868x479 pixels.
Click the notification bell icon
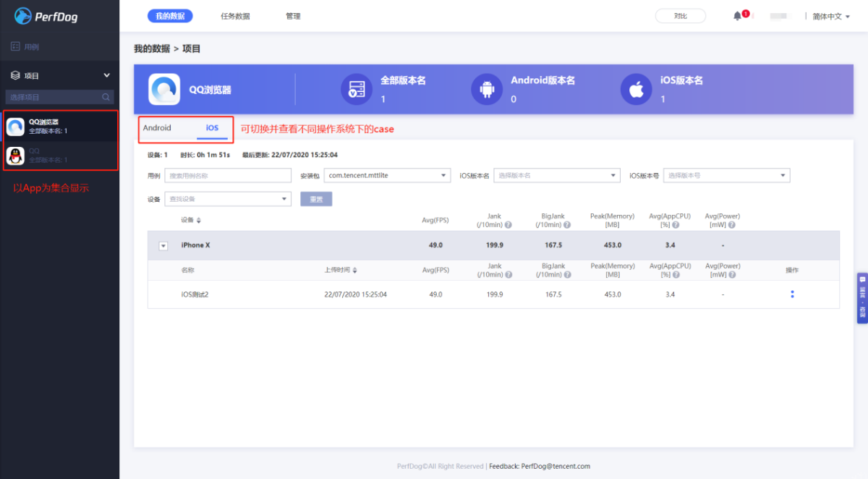pyautogui.click(x=737, y=16)
